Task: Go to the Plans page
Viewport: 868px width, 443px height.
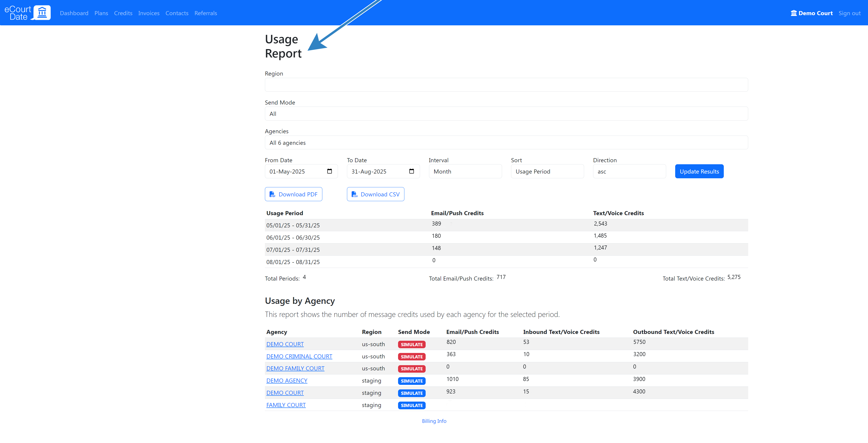Action: pos(101,13)
